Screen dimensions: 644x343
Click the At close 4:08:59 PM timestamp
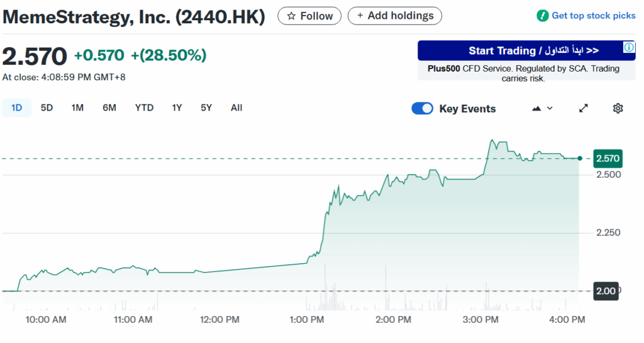pyautogui.click(x=64, y=77)
